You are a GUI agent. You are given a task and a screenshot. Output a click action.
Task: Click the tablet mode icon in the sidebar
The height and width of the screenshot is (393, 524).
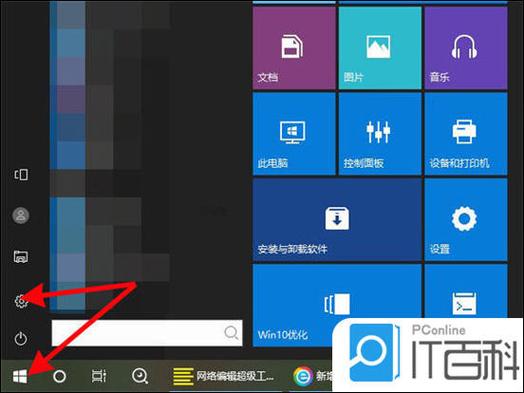point(21,174)
